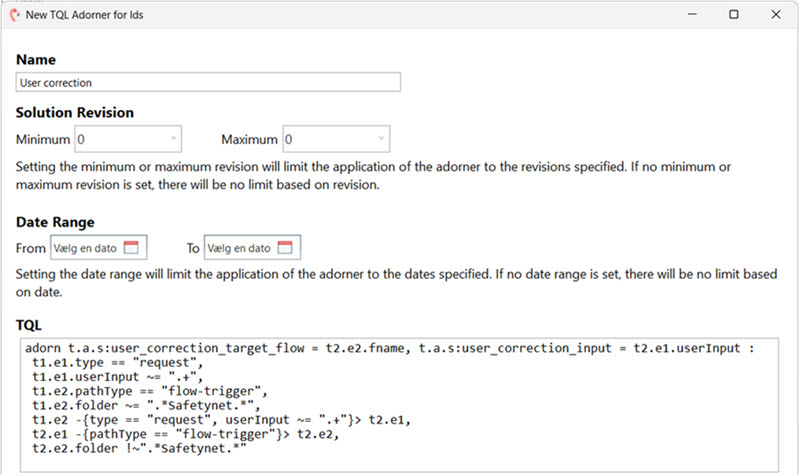The width and height of the screenshot is (799, 476).
Task: Expand the Minimum revision dropdown arrow
Action: click(173, 139)
